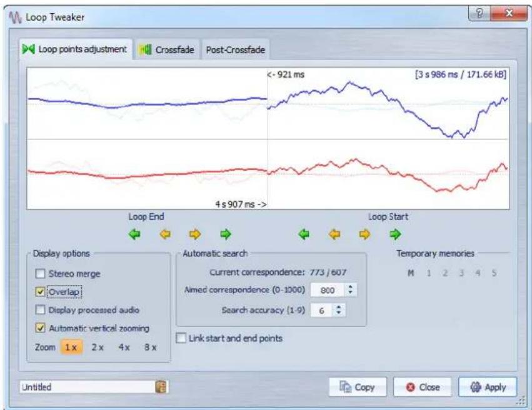Screen dimensions: 532x410
Task: Click the '<- 921 ms' label
Action: (286, 74)
